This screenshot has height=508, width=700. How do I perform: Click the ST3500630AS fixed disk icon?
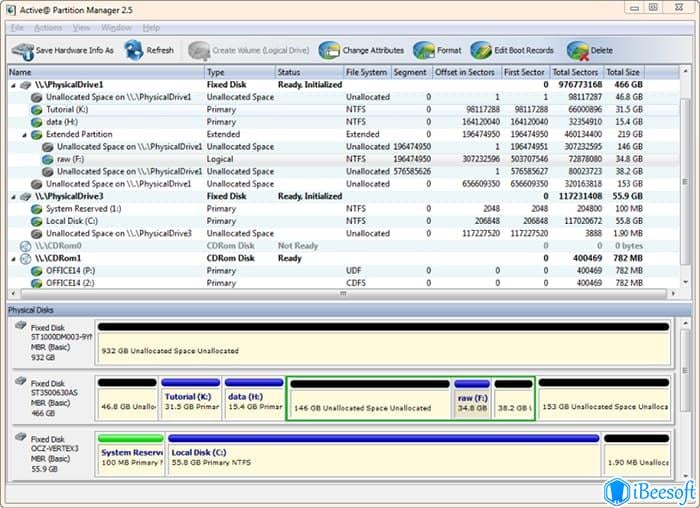click(x=21, y=381)
